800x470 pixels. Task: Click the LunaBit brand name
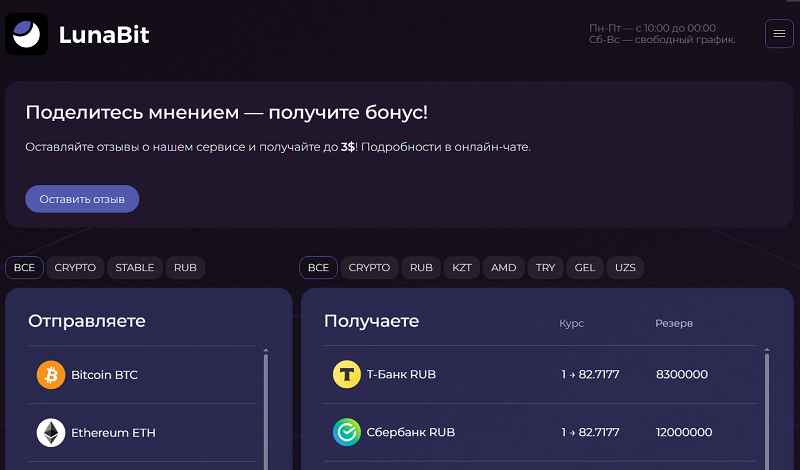pos(104,35)
